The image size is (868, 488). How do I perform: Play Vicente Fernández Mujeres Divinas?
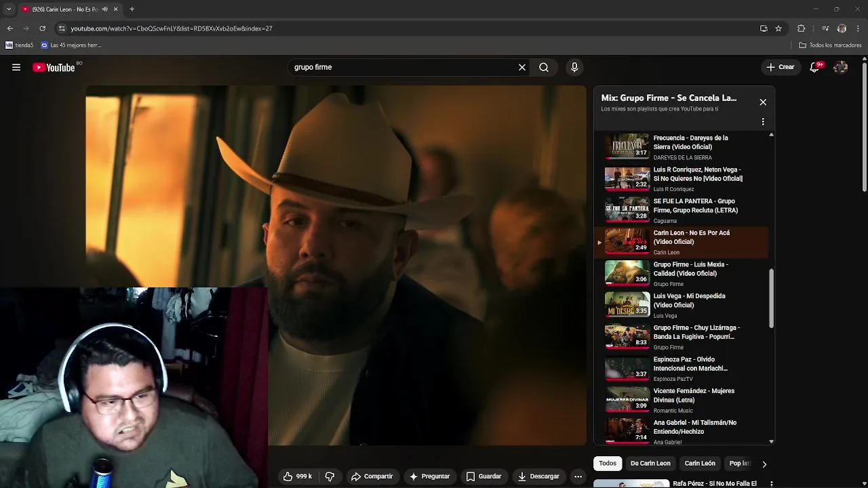[x=682, y=400]
